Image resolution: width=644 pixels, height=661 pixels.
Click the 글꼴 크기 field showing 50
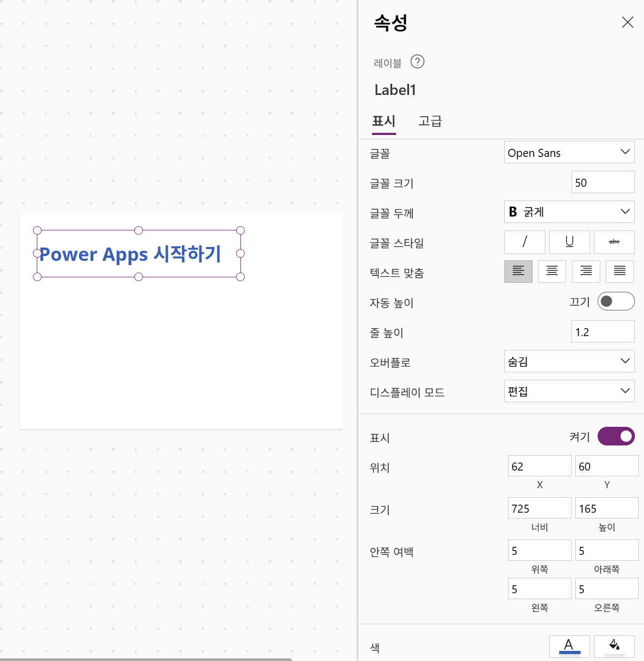point(603,182)
